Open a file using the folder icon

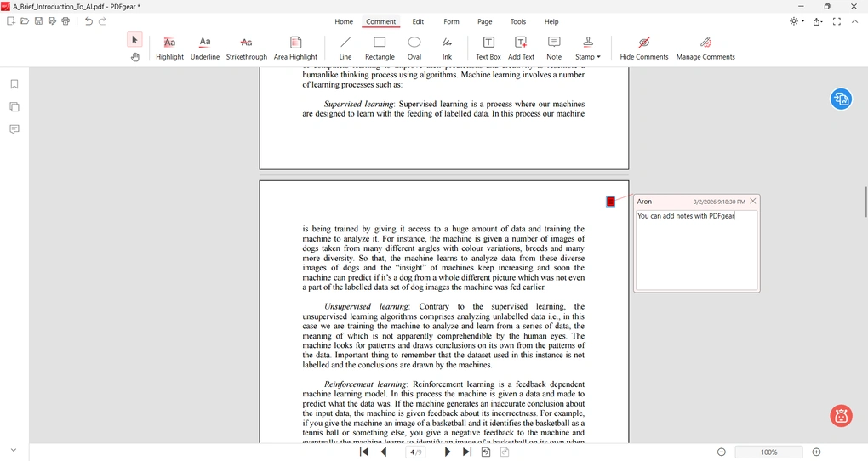[x=25, y=21]
